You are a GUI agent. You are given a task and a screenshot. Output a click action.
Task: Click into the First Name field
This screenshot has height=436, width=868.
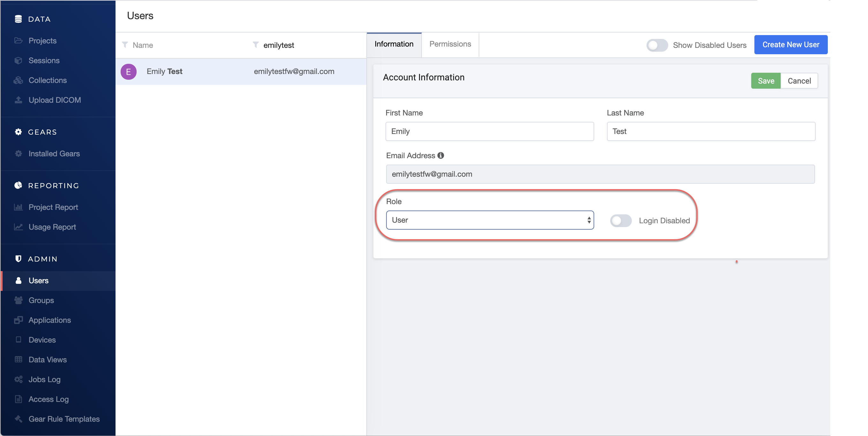(x=489, y=131)
